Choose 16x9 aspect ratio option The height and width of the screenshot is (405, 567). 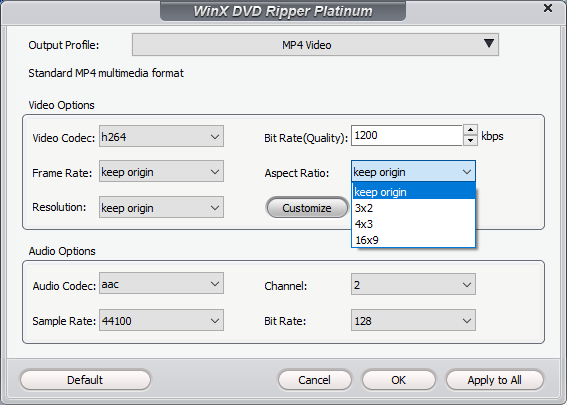click(x=413, y=240)
